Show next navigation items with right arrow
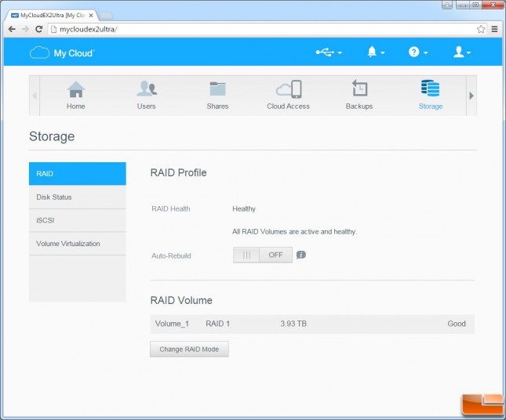This screenshot has width=506, height=420. point(471,96)
